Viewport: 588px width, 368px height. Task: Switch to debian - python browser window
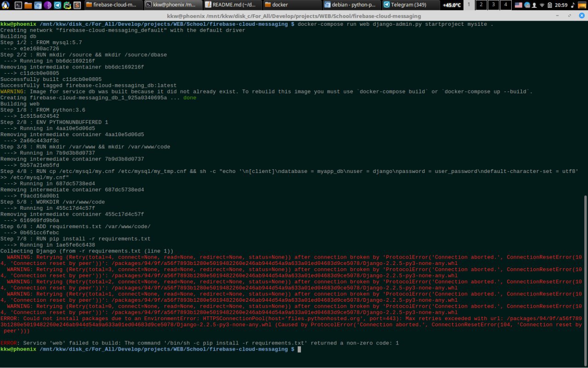click(351, 5)
